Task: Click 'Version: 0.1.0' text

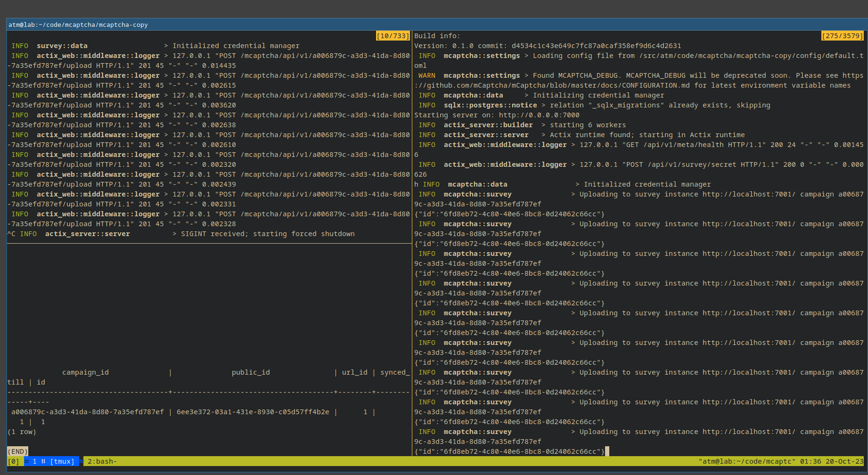Action: coord(443,46)
